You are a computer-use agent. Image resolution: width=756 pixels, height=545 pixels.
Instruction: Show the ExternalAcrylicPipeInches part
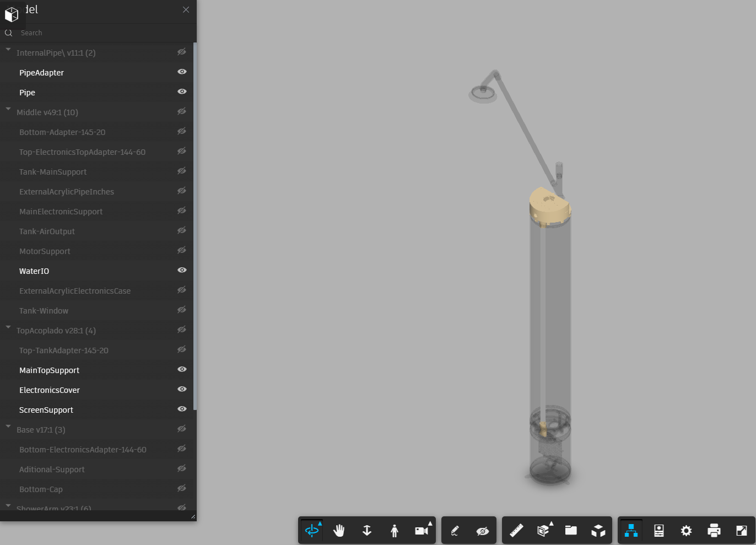(x=182, y=191)
